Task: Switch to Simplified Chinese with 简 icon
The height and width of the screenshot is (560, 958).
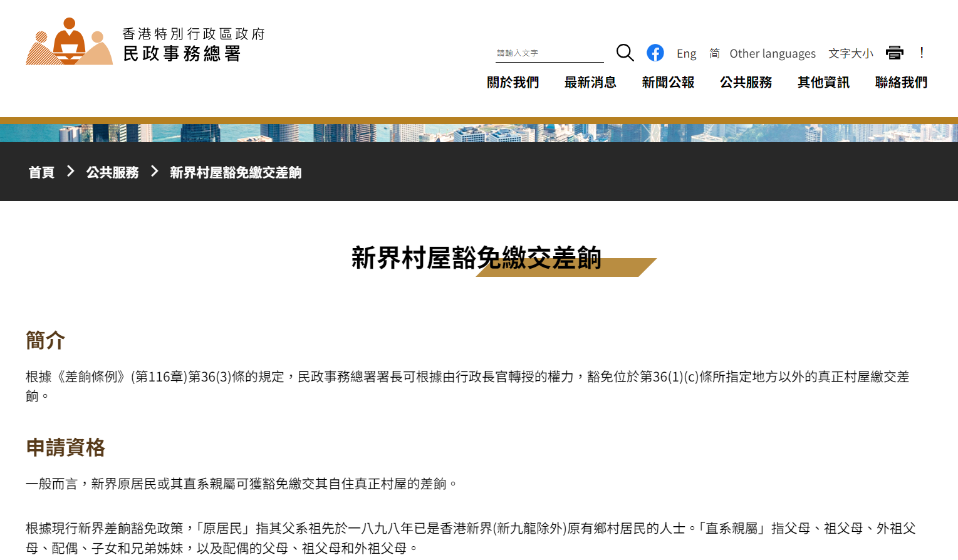Action: point(714,53)
